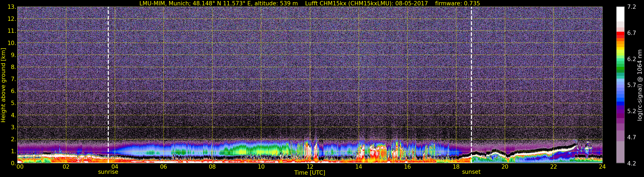
Task: Click time axis tick label '08'
Action: (212, 167)
